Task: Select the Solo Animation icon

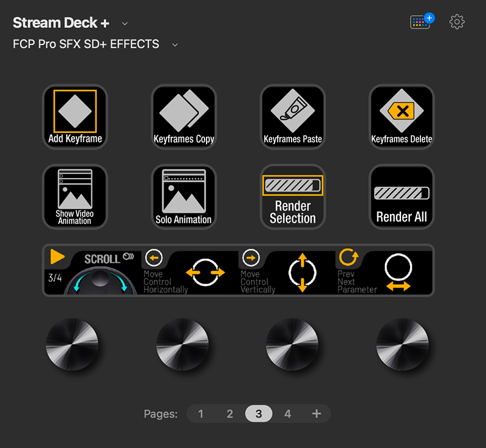Action: point(183,196)
